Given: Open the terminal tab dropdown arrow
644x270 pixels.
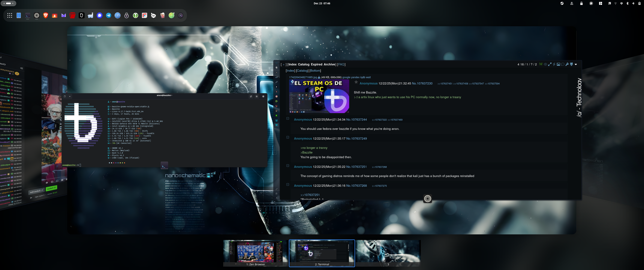Looking at the screenshot, I should click(x=70, y=96).
